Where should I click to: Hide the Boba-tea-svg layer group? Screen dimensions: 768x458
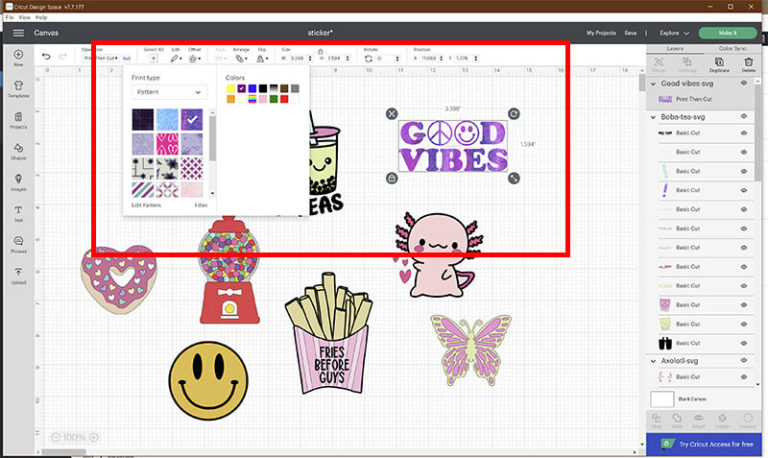click(744, 117)
